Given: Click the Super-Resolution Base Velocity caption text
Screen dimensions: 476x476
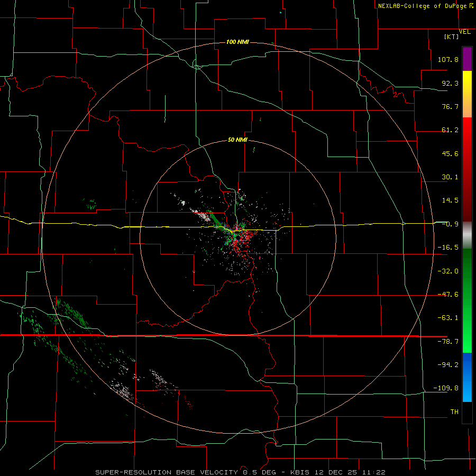Looking at the screenshot, I should [241, 472].
